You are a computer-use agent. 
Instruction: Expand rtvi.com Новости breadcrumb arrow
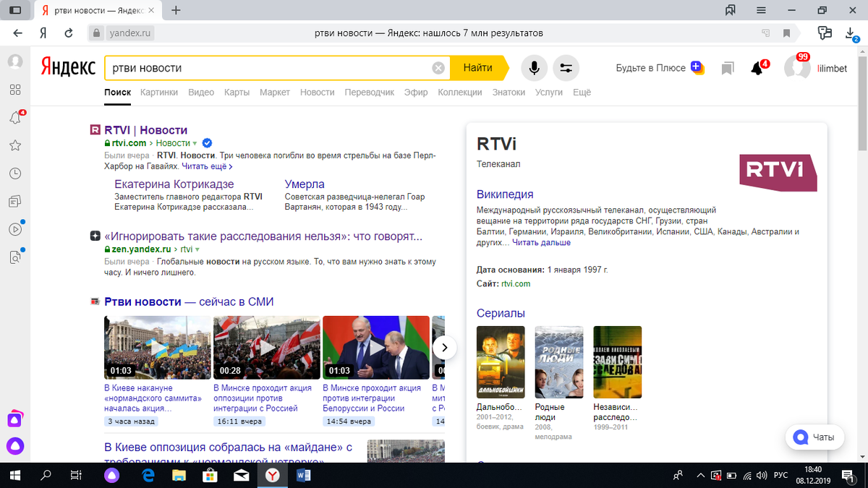pyautogui.click(x=195, y=144)
